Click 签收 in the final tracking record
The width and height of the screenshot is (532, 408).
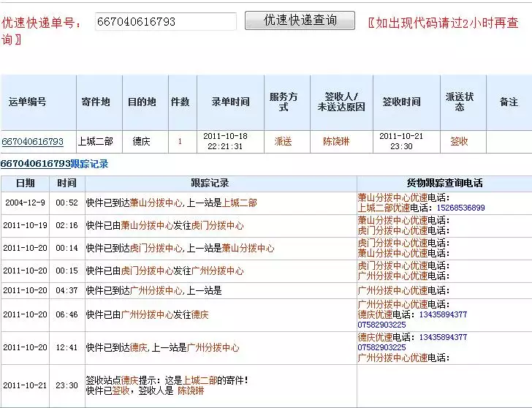coord(121,390)
